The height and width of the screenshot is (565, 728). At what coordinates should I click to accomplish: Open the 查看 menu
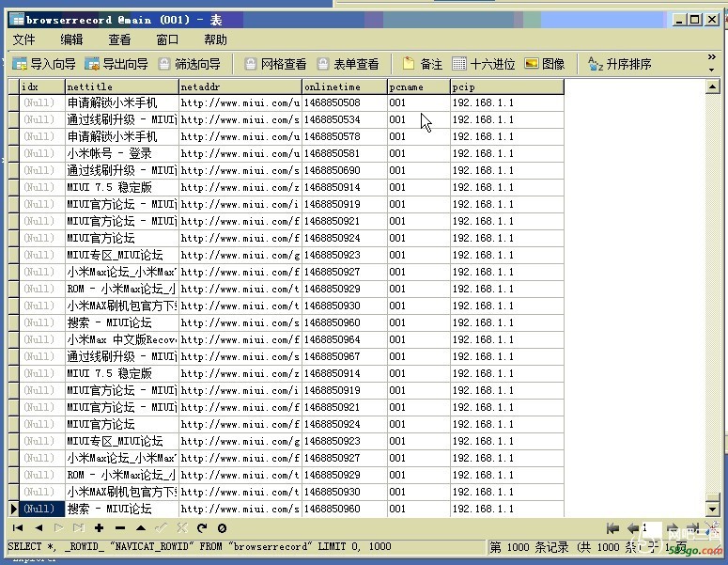click(x=119, y=39)
